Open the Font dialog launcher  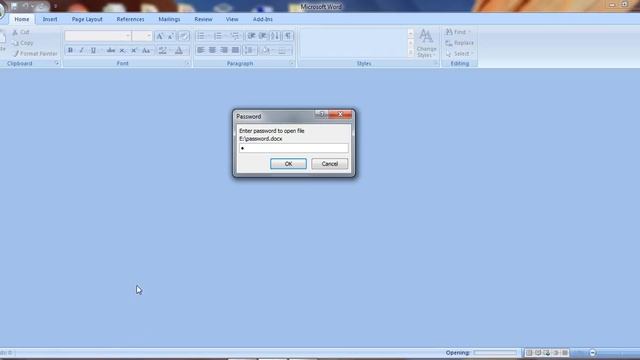(187, 63)
